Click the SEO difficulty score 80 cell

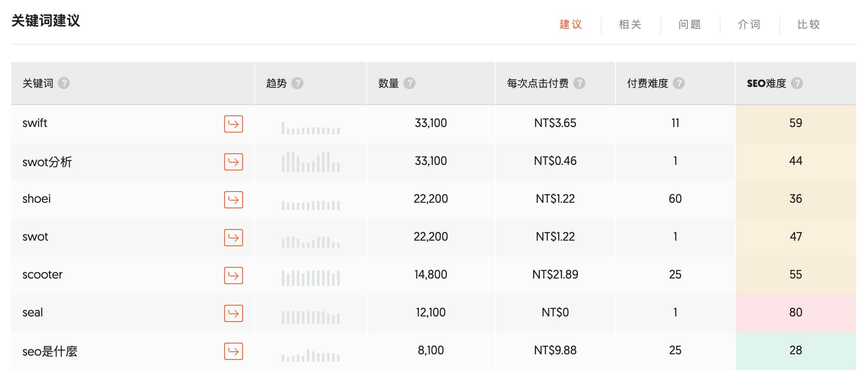pos(795,313)
